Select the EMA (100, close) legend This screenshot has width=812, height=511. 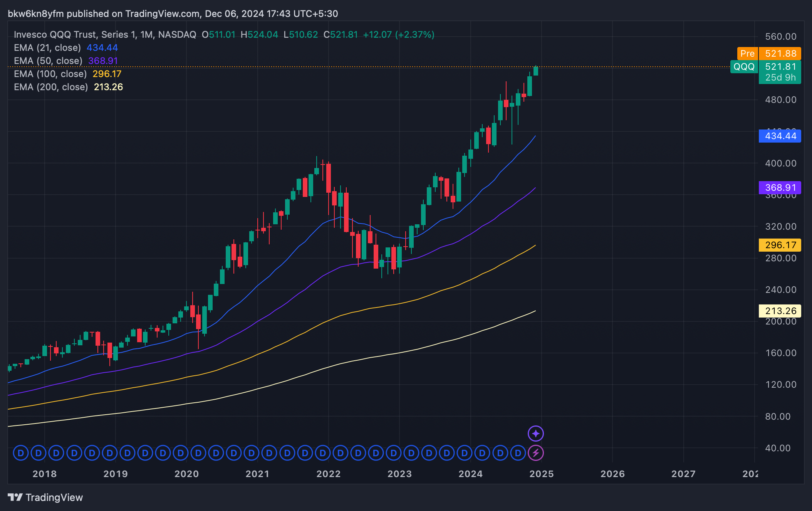[x=50, y=74]
